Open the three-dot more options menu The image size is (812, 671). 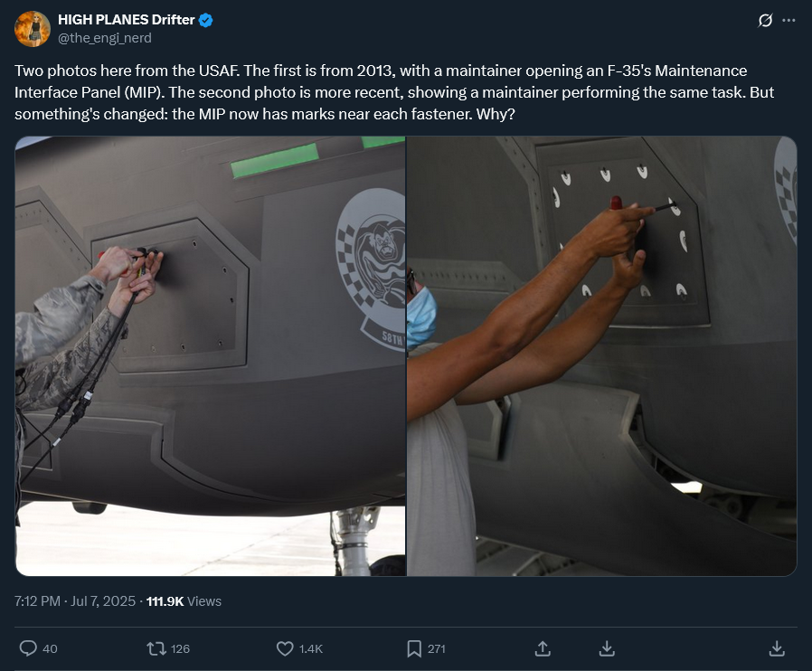[x=788, y=21]
